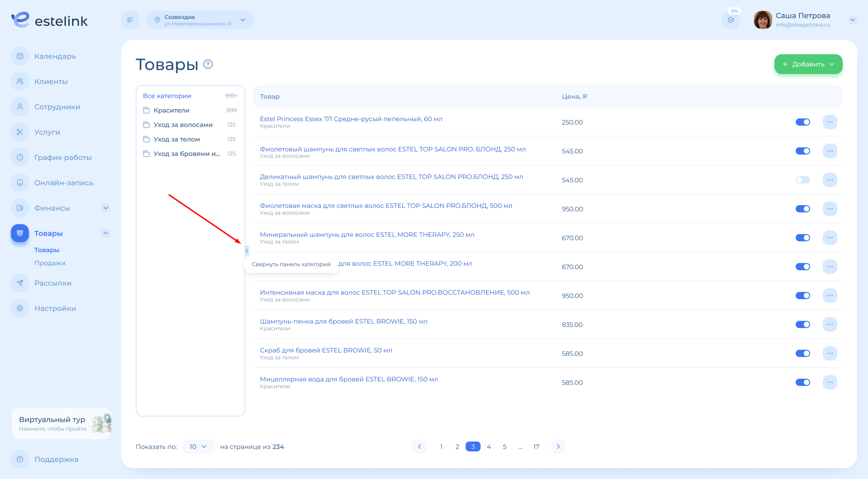Go to page 17

click(x=536, y=447)
